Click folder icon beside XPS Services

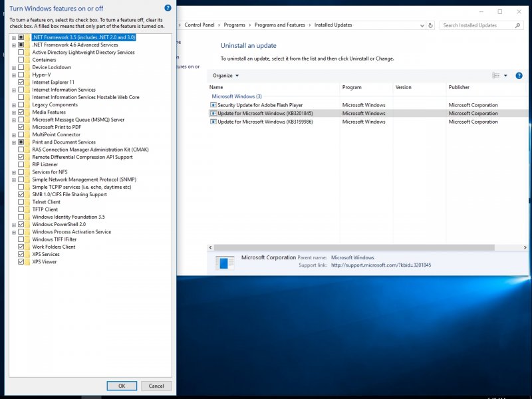click(x=27, y=254)
